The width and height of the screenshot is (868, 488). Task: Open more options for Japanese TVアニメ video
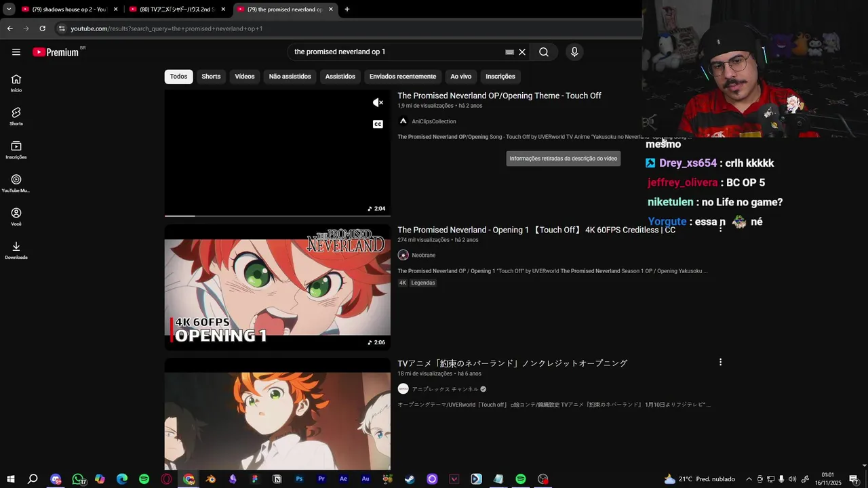point(720,363)
